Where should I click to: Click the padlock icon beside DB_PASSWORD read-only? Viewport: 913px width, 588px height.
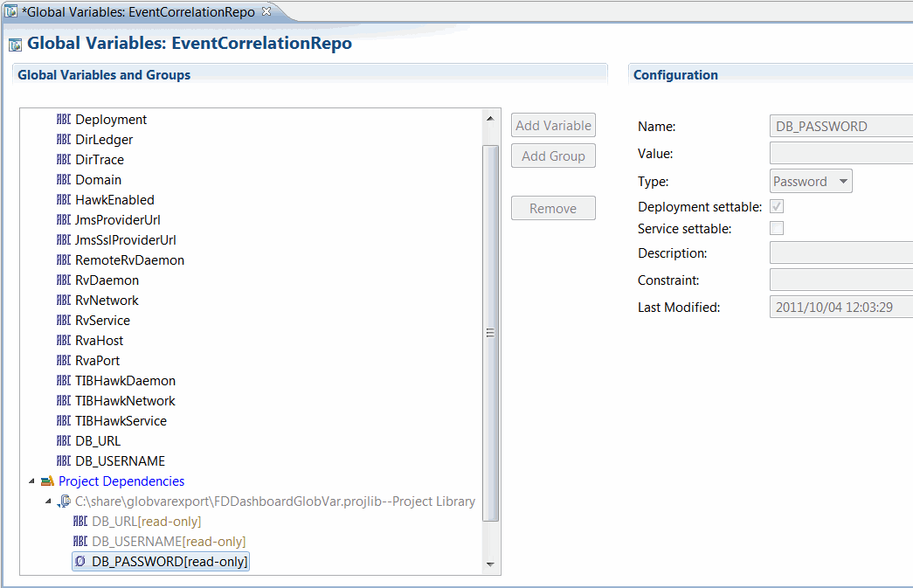80,561
